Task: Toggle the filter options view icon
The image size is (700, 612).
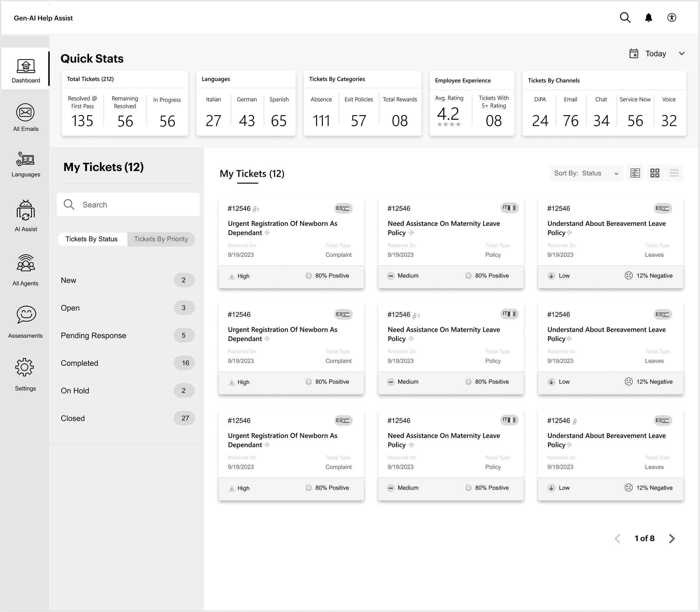Action: coord(635,173)
